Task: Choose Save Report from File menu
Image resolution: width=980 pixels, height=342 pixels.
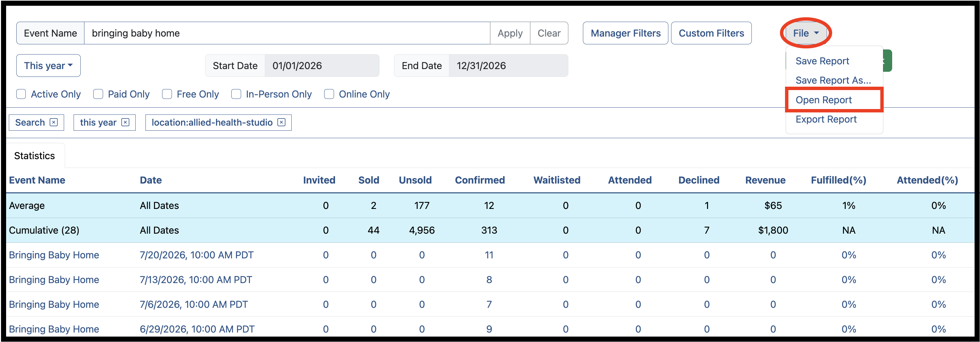Action: click(x=822, y=61)
